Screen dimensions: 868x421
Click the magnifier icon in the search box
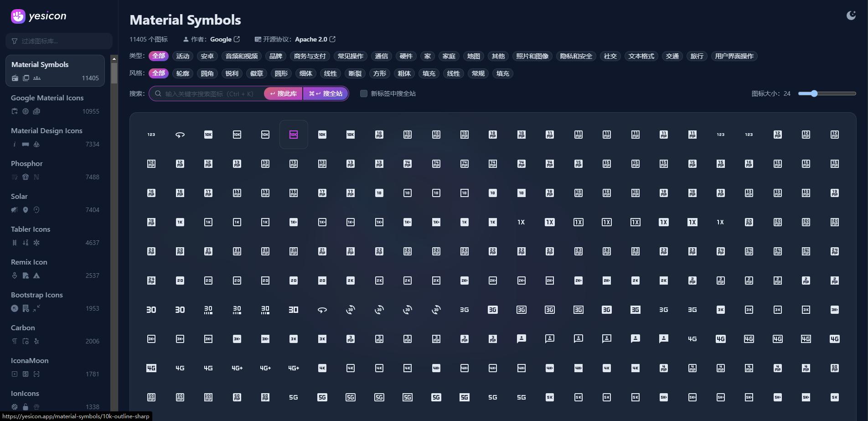tap(158, 94)
